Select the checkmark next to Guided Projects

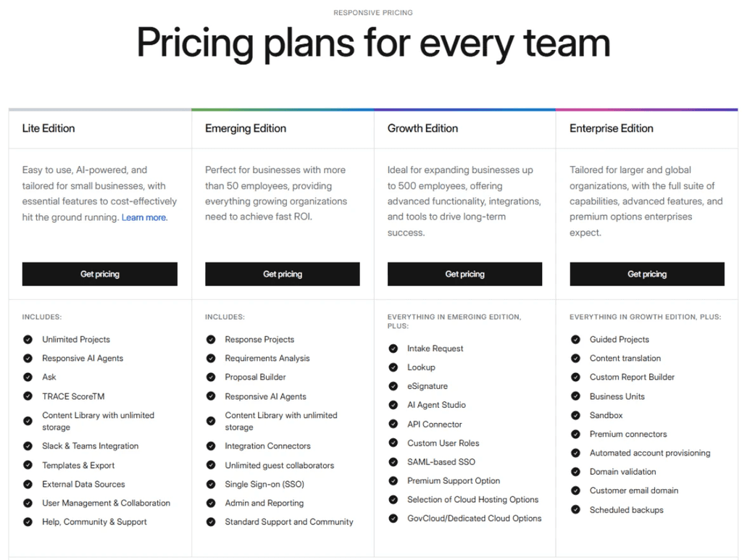(x=575, y=339)
